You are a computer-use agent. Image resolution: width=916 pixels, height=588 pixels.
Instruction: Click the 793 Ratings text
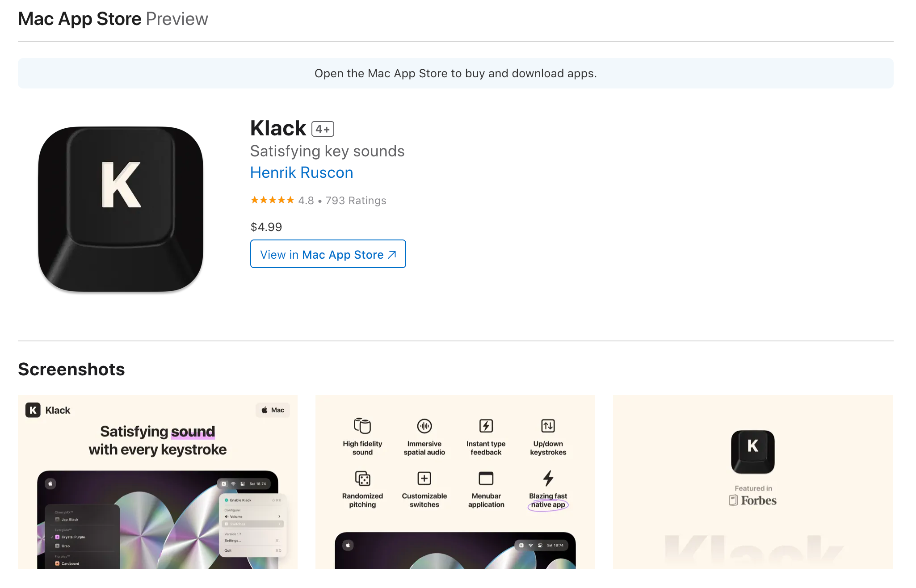pos(356,201)
